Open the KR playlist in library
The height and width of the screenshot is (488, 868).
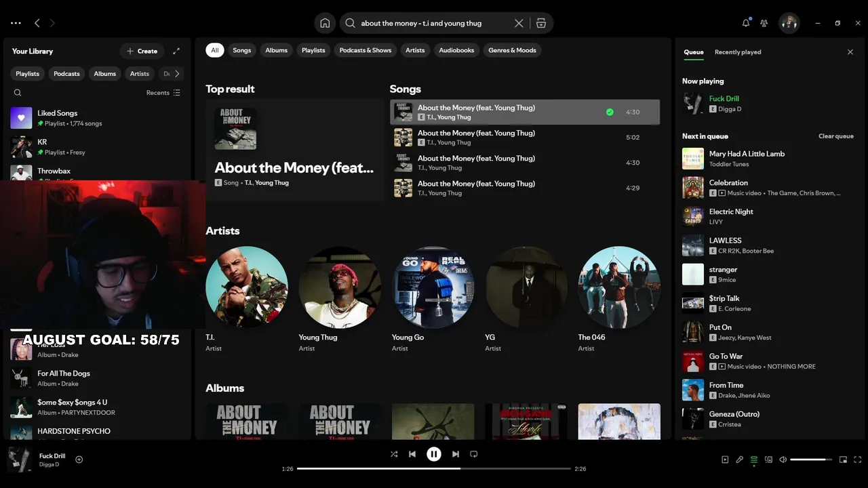[x=97, y=147]
